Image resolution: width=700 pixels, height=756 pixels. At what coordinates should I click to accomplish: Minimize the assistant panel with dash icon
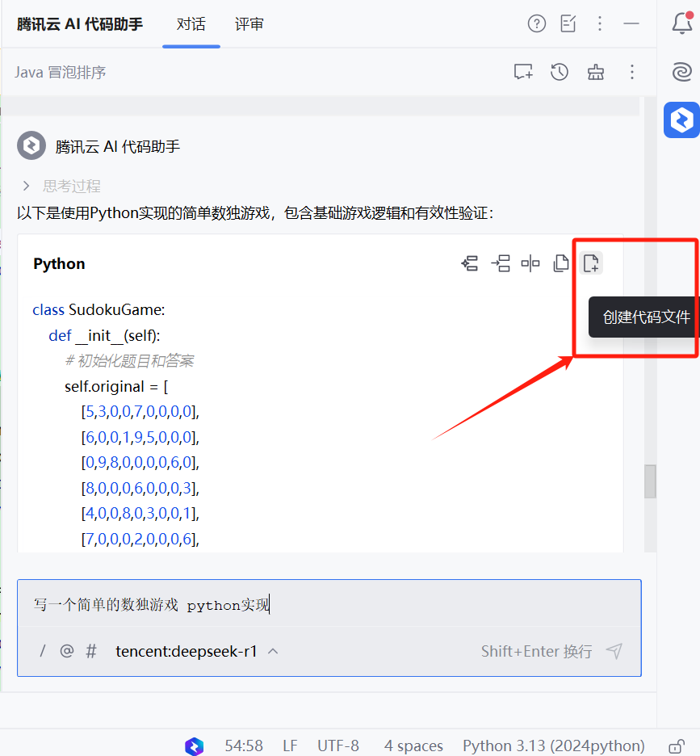click(631, 23)
